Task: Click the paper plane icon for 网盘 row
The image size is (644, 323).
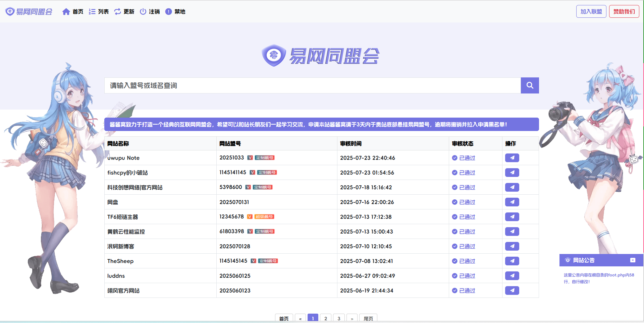Action: (x=512, y=202)
